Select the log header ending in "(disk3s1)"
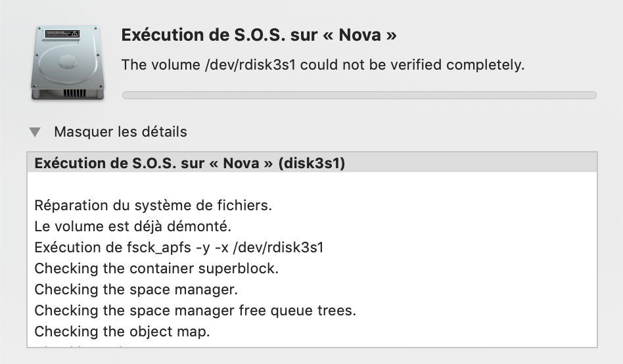Image resolution: width=623 pixels, height=364 pixels. [x=189, y=164]
